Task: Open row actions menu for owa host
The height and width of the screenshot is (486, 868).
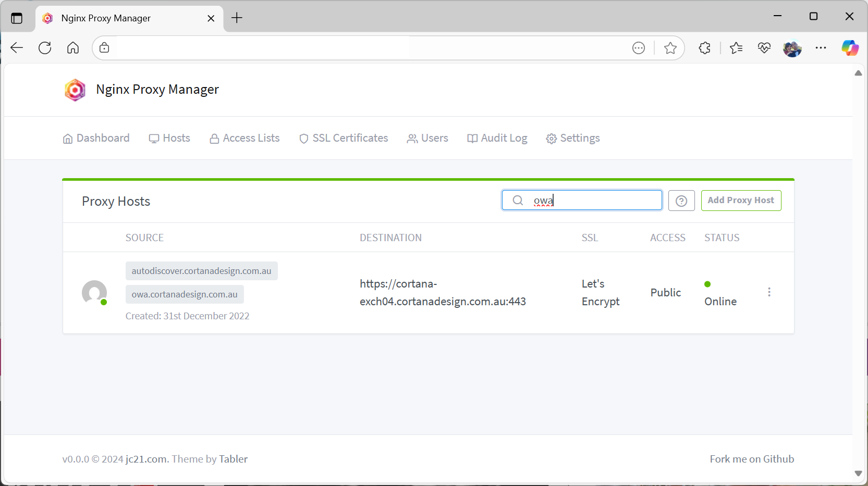Action: (x=769, y=292)
